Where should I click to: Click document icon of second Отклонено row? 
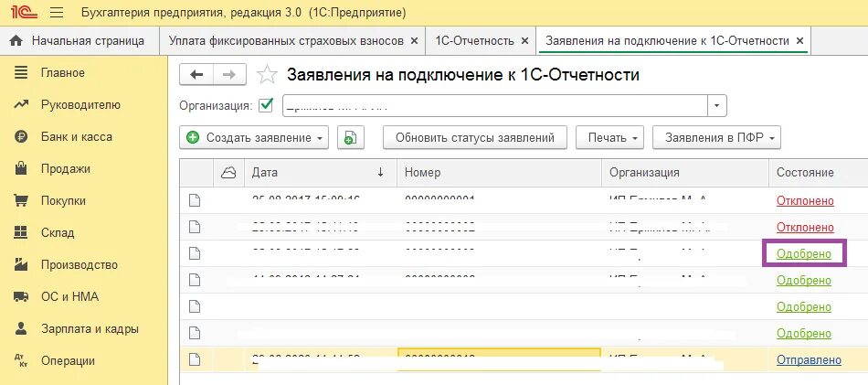[x=195, y=227]
